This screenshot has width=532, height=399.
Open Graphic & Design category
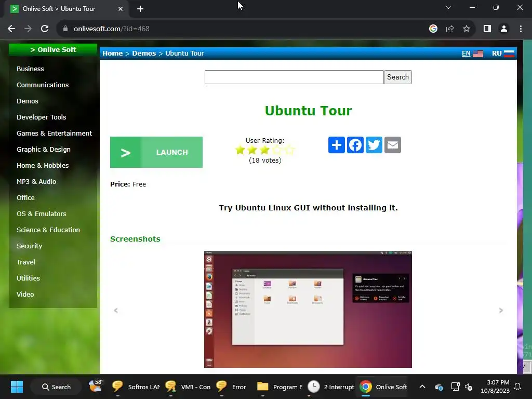click(44, 149)
